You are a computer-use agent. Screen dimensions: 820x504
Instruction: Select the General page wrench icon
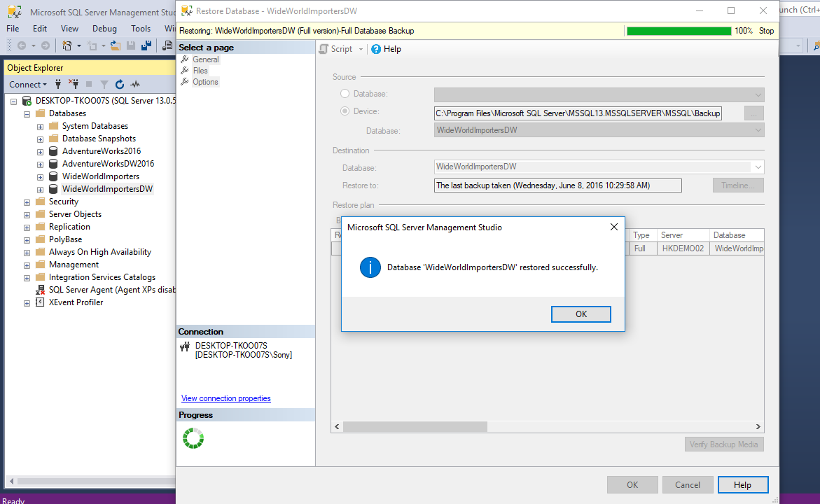point(185,59)
